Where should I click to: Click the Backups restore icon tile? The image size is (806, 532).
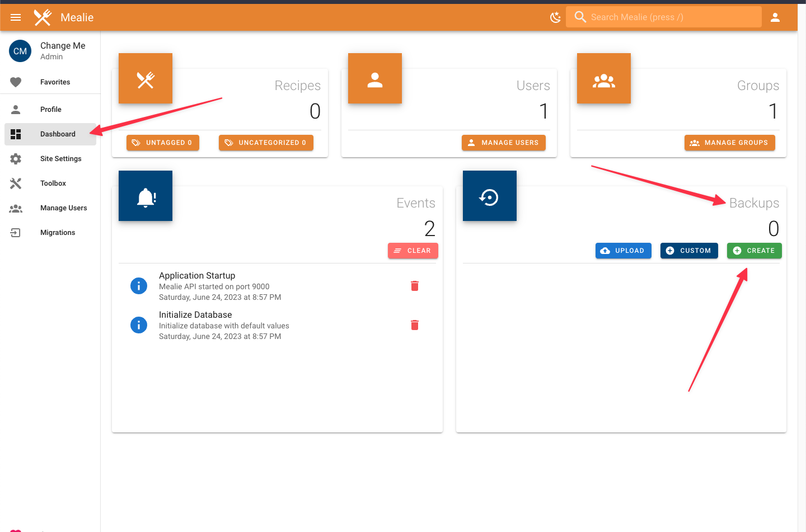(x=489, y=196)
